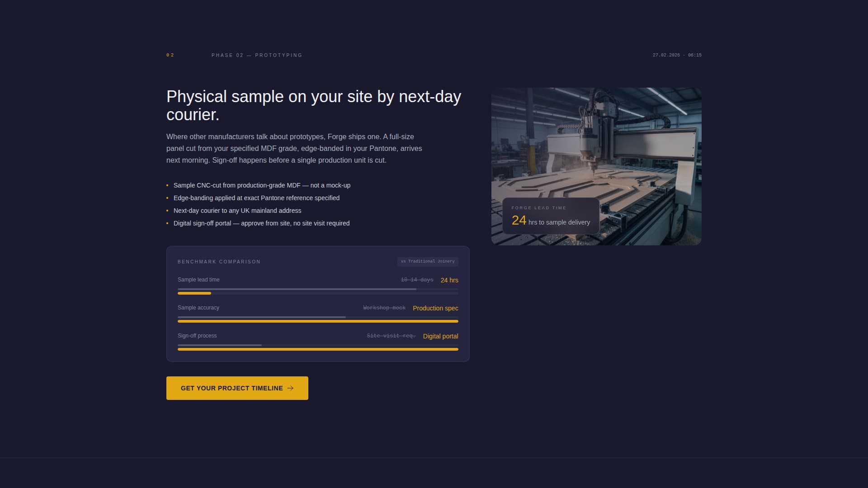Select the PHASE 02 — PROTOTYPING header label
Screen dimensions: 868x488
click(257, 55)
